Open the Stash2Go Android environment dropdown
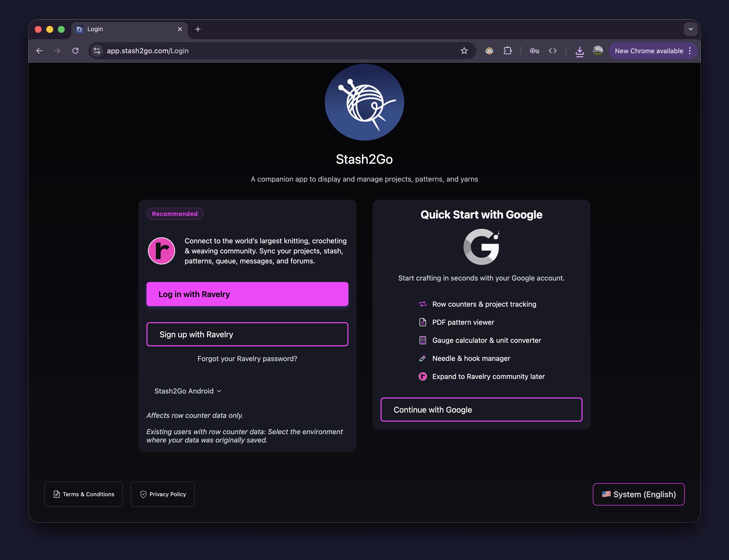This screenshot has width=729, height=560. pyautogui.click(x=188, y=391)
